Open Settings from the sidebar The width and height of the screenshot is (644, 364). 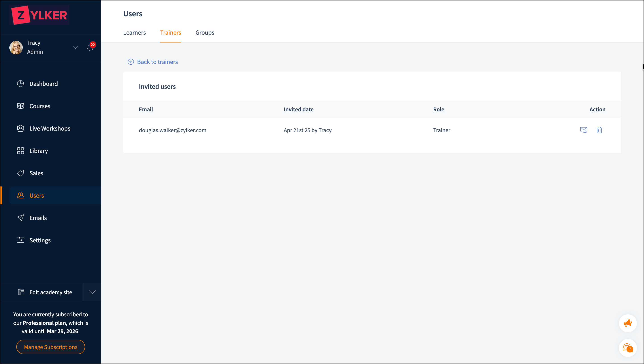coord(40,240)
